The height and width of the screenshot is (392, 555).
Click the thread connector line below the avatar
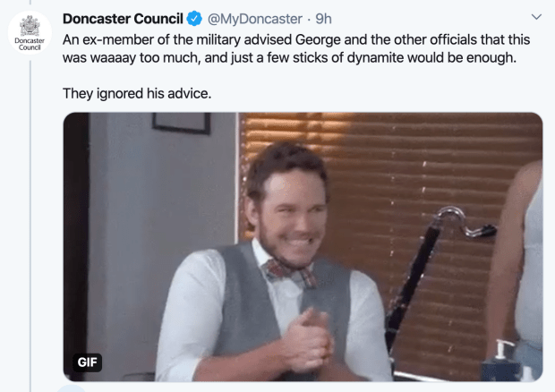[30, 226]
